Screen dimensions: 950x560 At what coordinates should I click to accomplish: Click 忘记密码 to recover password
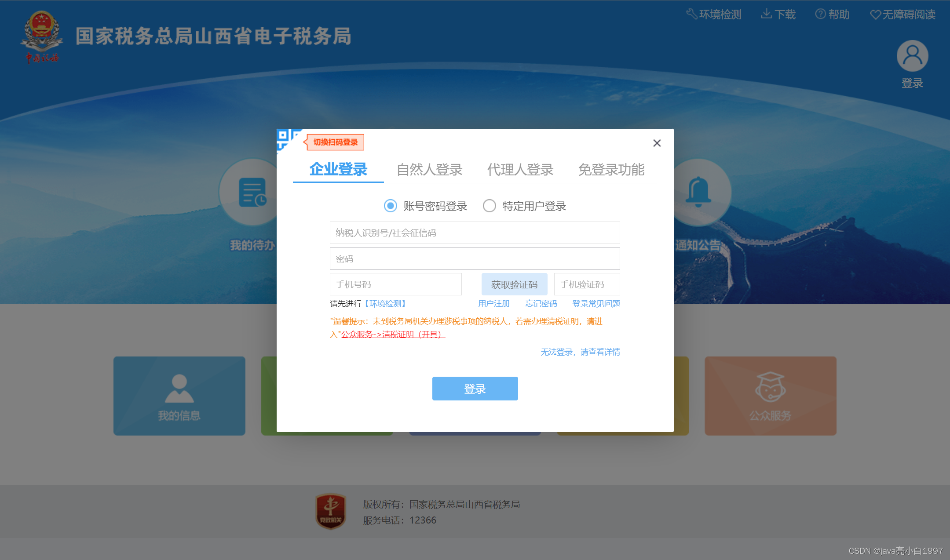coord(541,303)
